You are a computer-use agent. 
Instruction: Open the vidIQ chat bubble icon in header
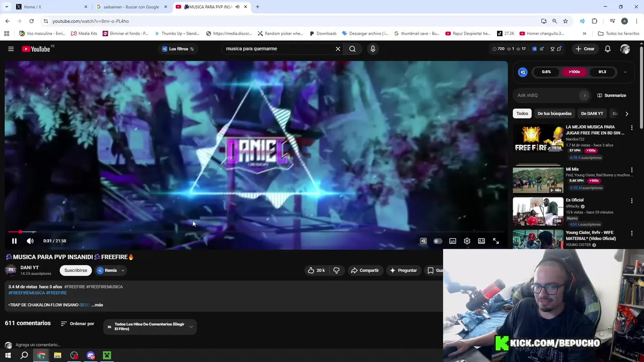tap(559, 49)
